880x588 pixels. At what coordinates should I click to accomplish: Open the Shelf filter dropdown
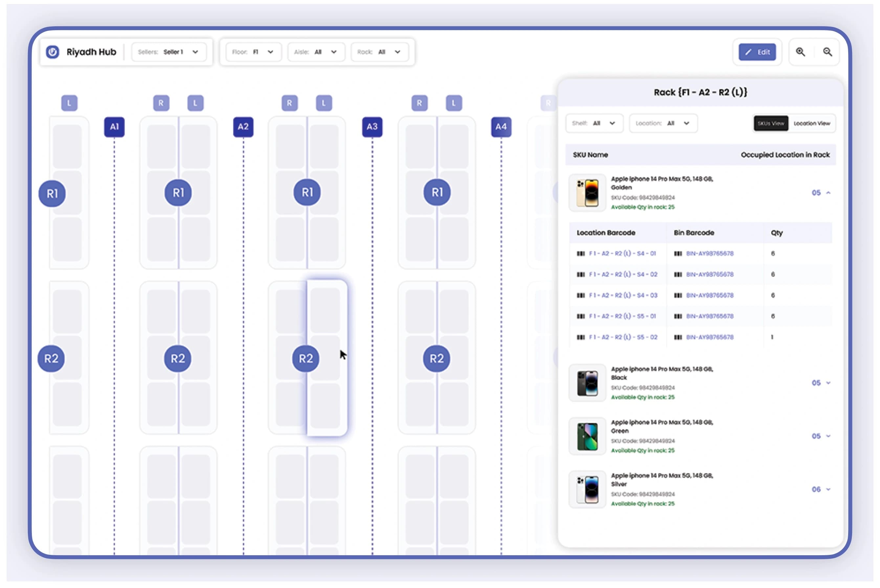tap(594, 123)
